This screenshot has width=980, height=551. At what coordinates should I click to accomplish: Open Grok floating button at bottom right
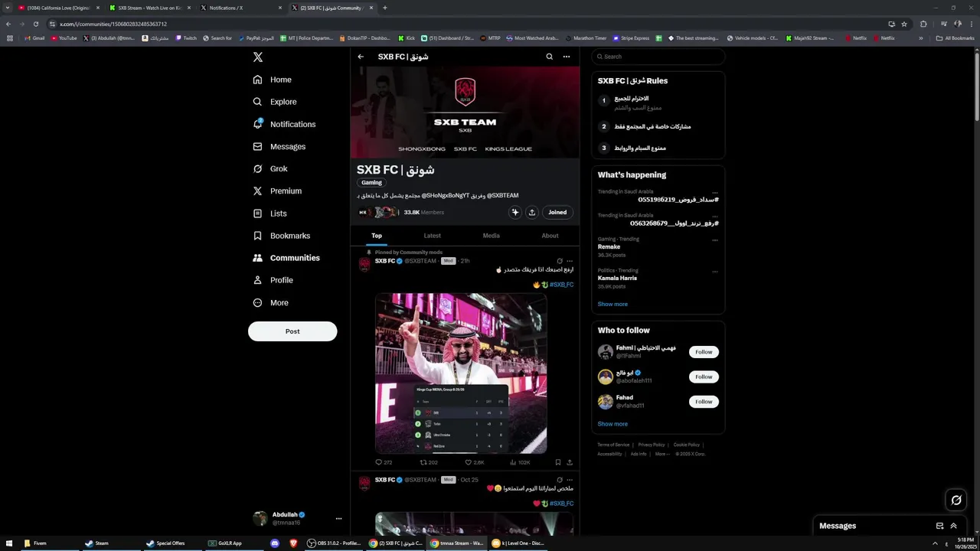tap(956, 500)
